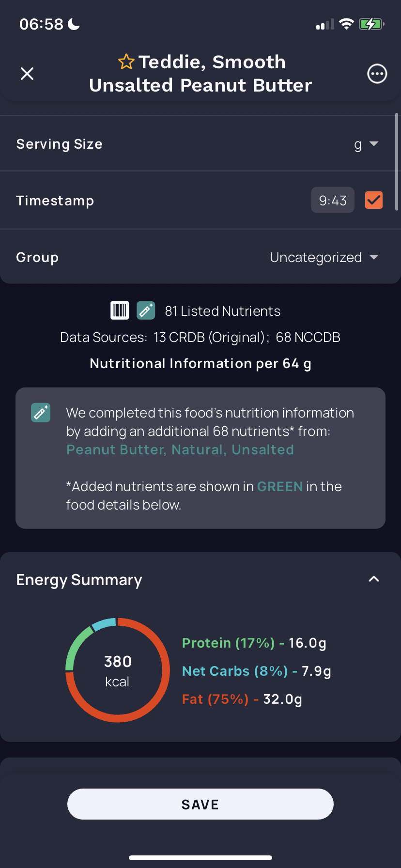
Task: Tap the 380 kcal energy ring chart
Action: [x=118, y=670]
